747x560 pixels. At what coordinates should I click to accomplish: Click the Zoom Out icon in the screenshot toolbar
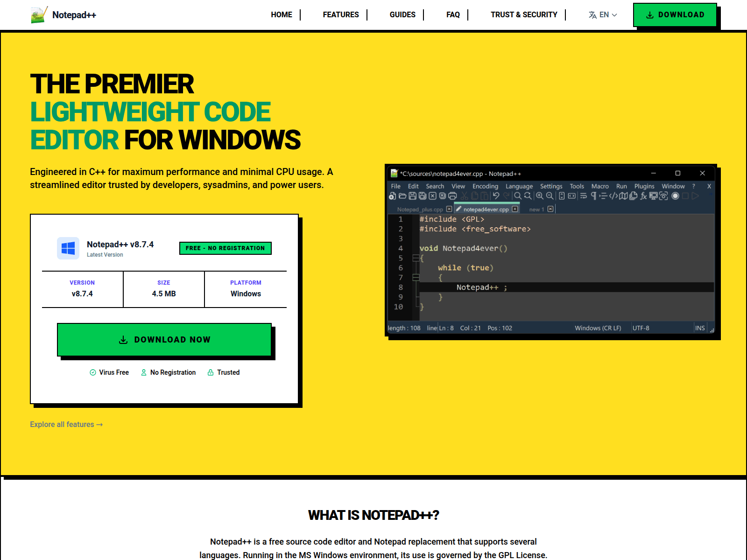550,196
